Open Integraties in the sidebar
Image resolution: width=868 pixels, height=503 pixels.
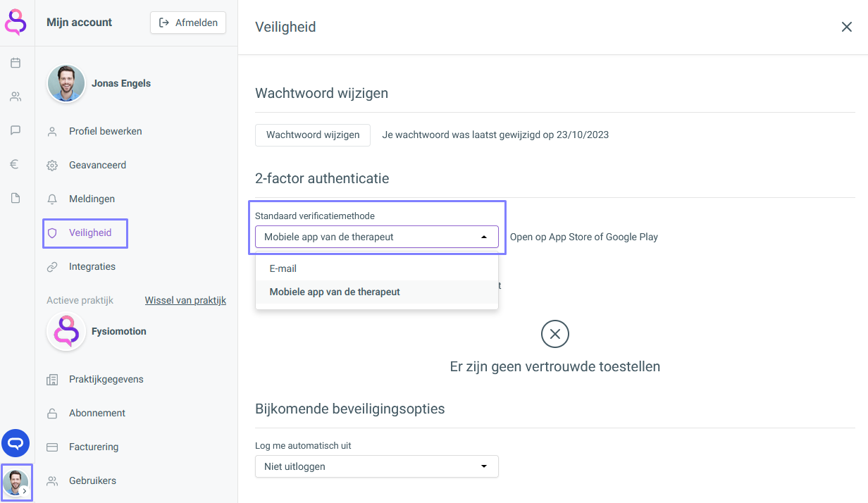click(92, 266)
